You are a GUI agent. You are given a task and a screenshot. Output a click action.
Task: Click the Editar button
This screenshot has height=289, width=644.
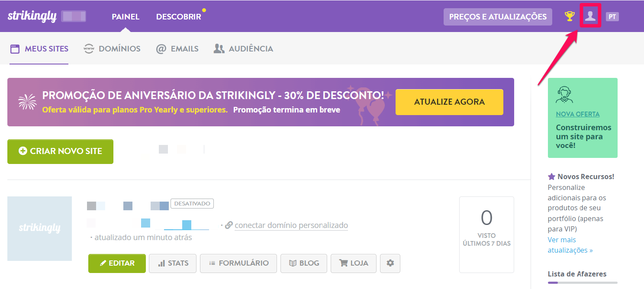pos(117,263)
